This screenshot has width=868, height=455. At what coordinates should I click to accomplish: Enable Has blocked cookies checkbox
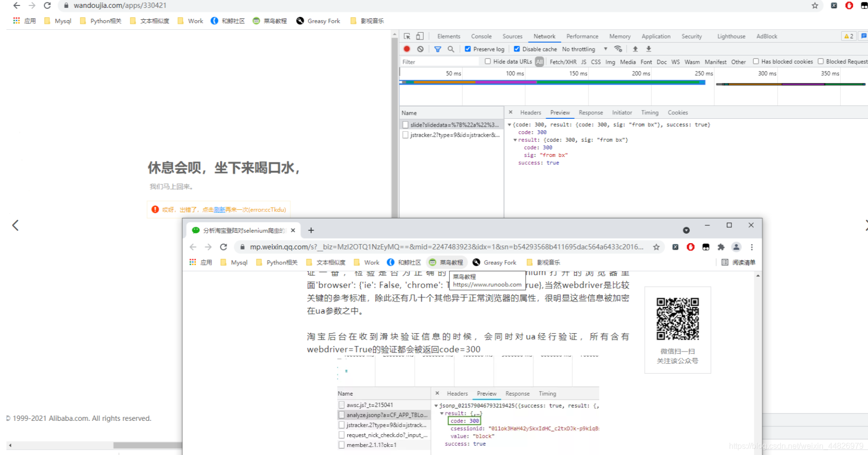[x=756, y=61]
